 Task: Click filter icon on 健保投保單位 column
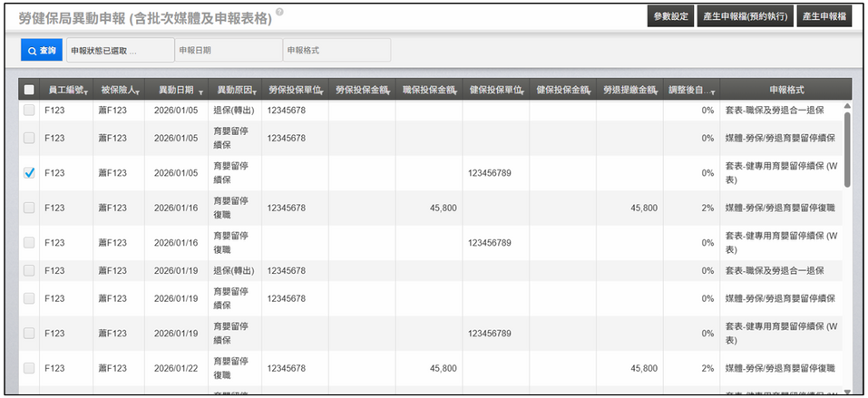coord(522,92)
